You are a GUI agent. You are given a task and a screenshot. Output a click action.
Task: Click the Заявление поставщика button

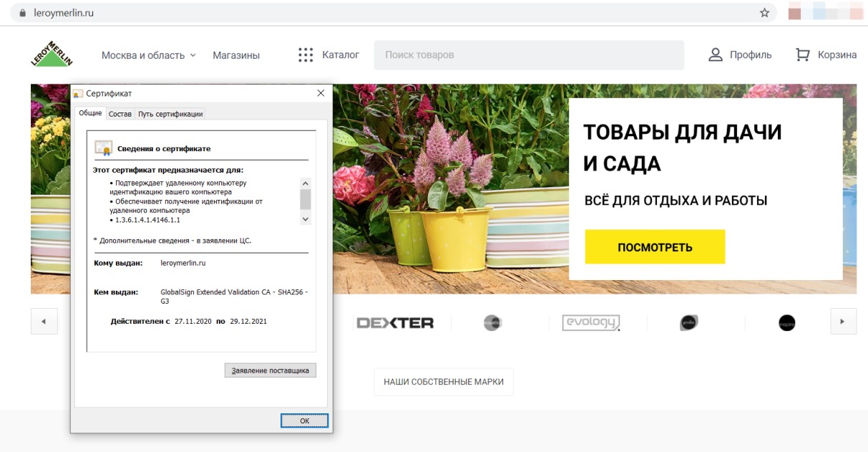[x=270, y=370]
